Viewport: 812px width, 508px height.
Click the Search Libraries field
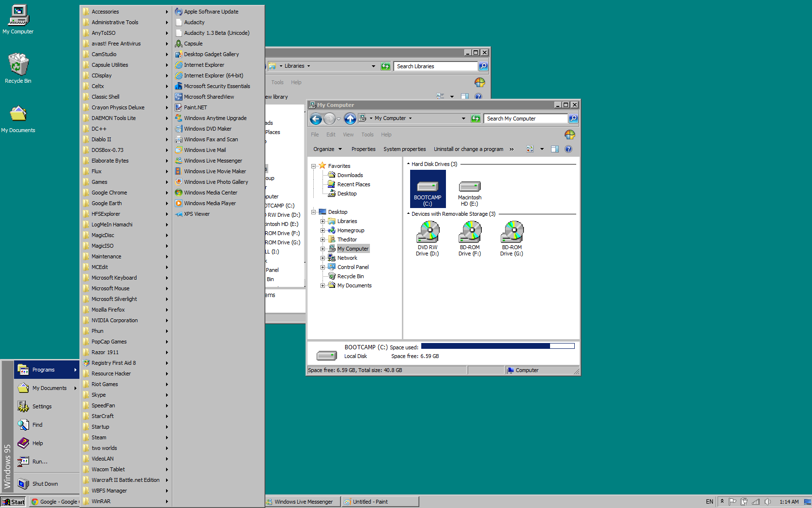pos(436,66)
